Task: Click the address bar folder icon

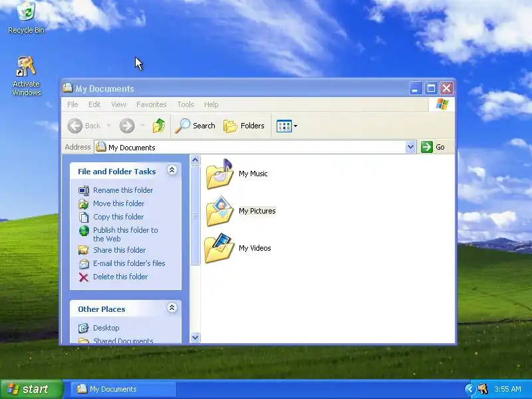Action: tap(101, 147)
